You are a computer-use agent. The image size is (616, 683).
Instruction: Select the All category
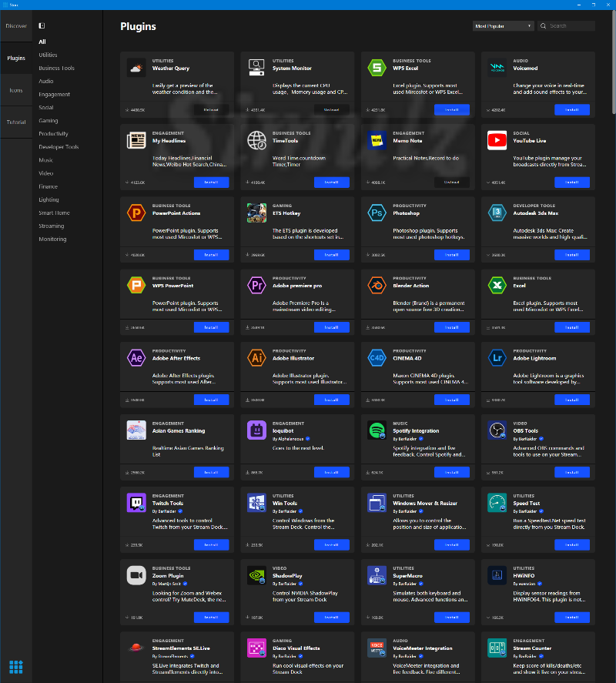(42, 42)
